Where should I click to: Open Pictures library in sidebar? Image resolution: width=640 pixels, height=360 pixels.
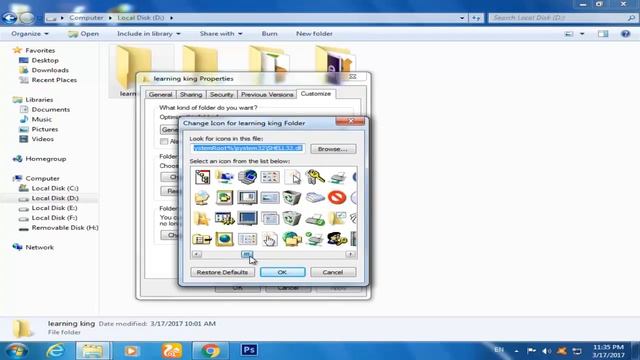point(44,129)
